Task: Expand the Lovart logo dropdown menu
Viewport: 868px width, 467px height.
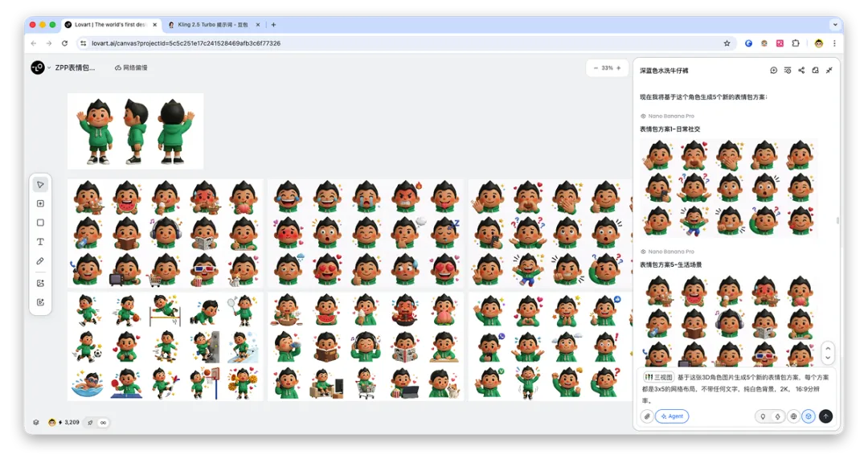Action: [x=48, y=68]
